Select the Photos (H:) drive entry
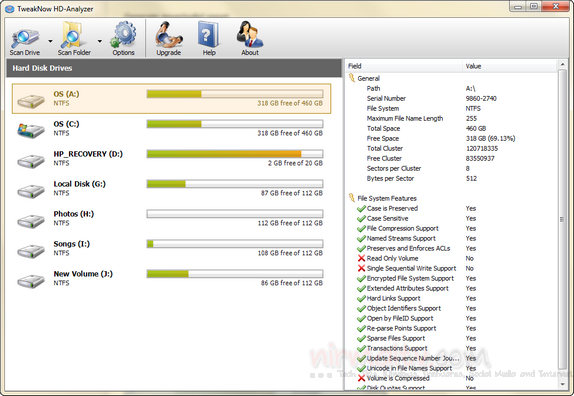The image size is (574, 396). click(x=171, y=218)
